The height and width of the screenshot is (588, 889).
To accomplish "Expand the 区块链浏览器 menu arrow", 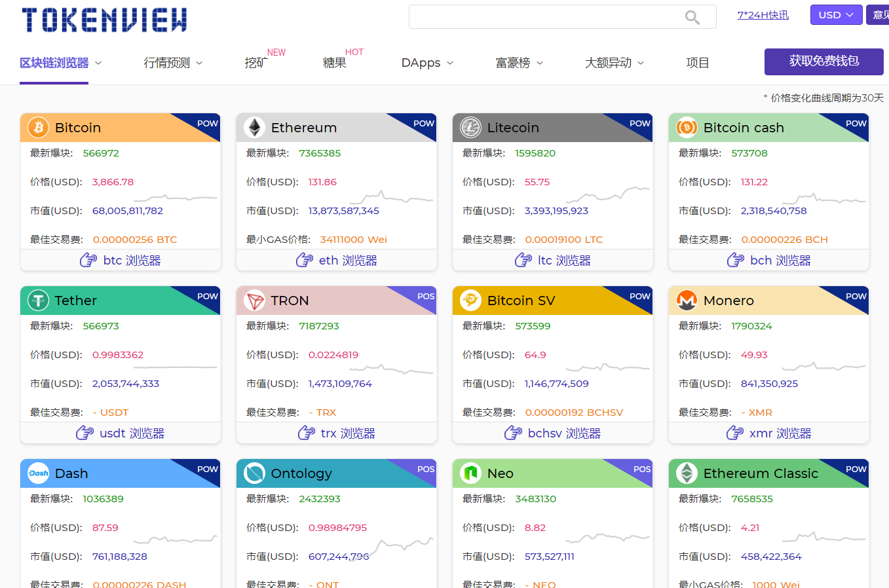I will coord(98,64).
